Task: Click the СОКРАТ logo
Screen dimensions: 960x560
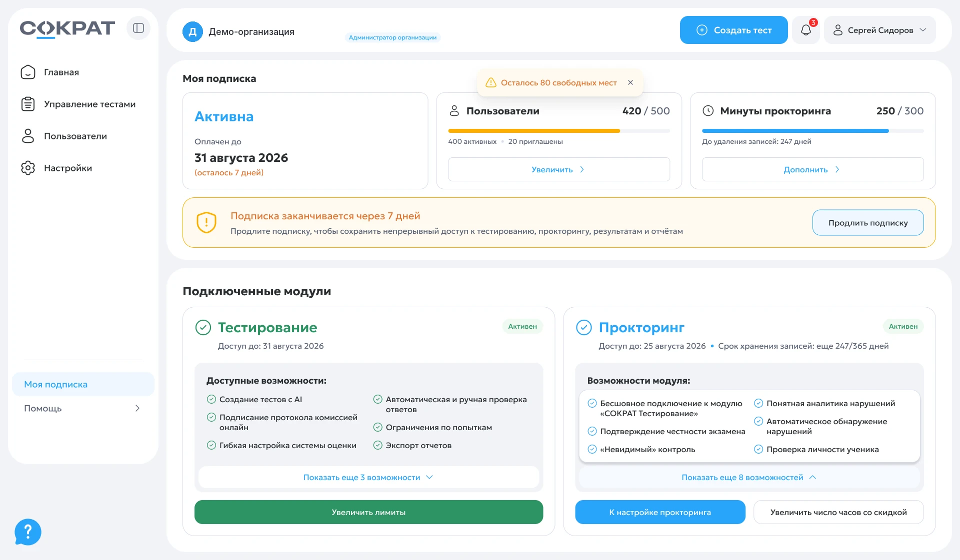Action: pos(67,28)
